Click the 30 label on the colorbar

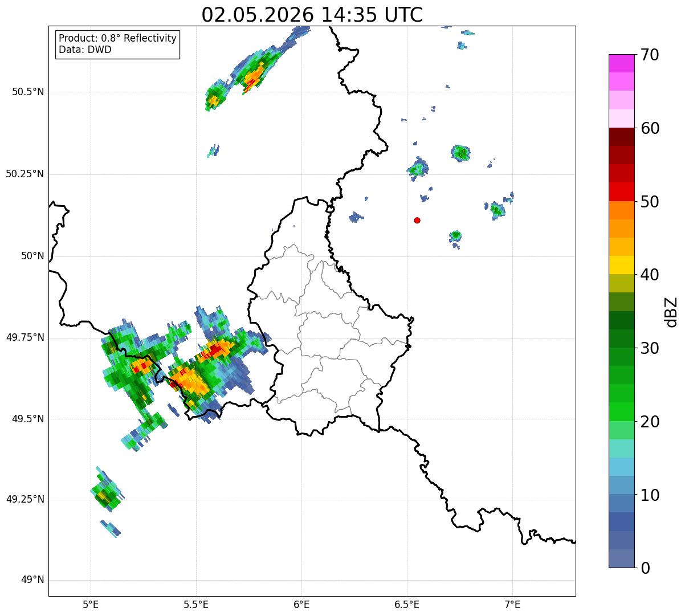point(650,348)
